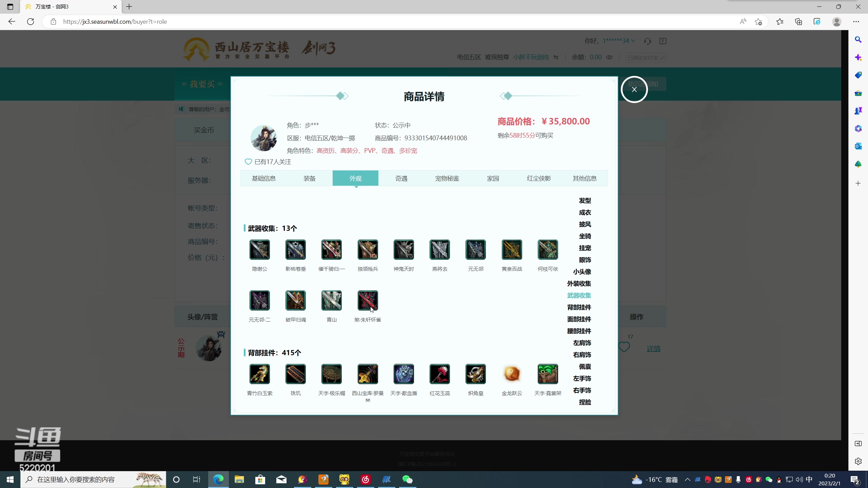Screen dimensions: 868x488
Task: Select the 黄泉百战 weapon icon
Action: (512, 249)
